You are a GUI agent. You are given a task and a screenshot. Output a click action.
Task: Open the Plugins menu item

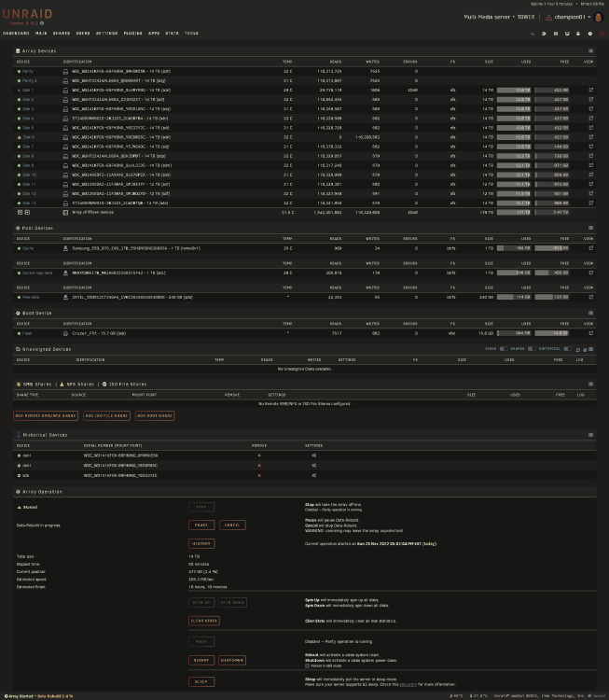click(x=133, y=33)
